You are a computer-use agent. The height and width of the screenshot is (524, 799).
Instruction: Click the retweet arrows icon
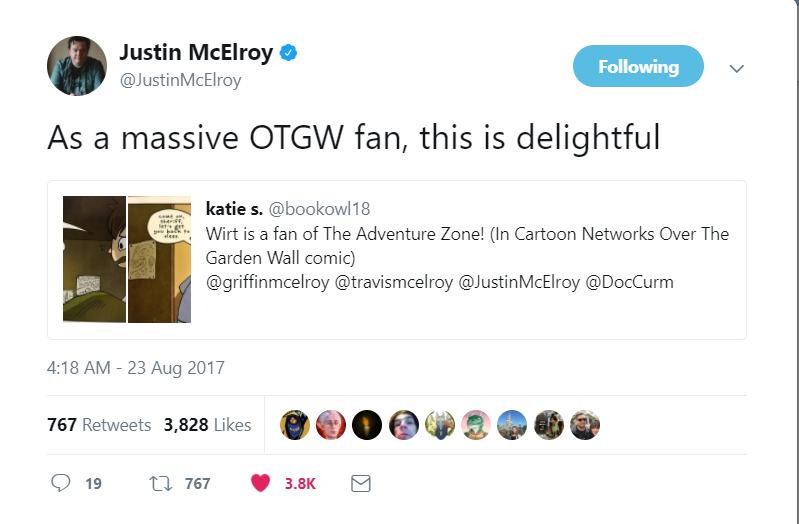click(x=161, y=483)
